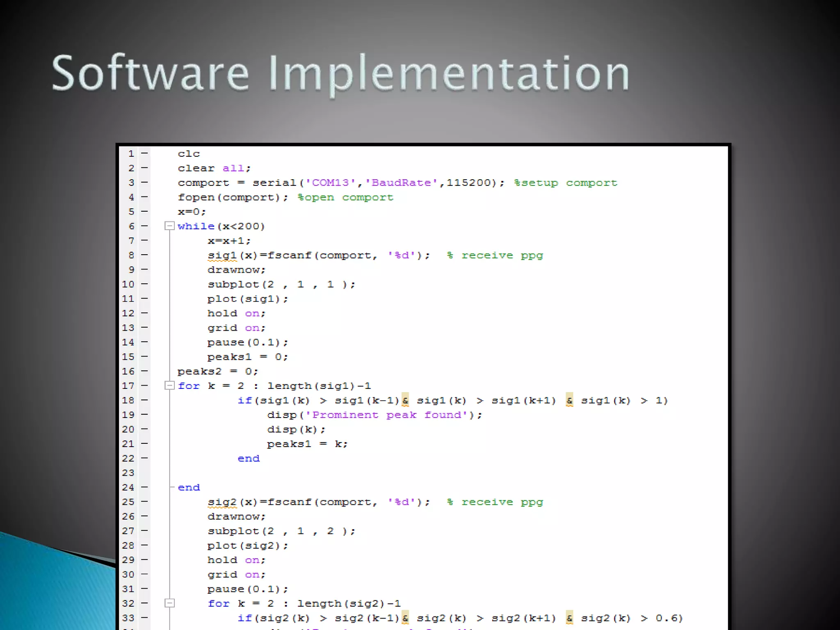The image size is (840, 630).
Task: Click second highlighted ampersand on line 33
Action: (x=569, y=618)
